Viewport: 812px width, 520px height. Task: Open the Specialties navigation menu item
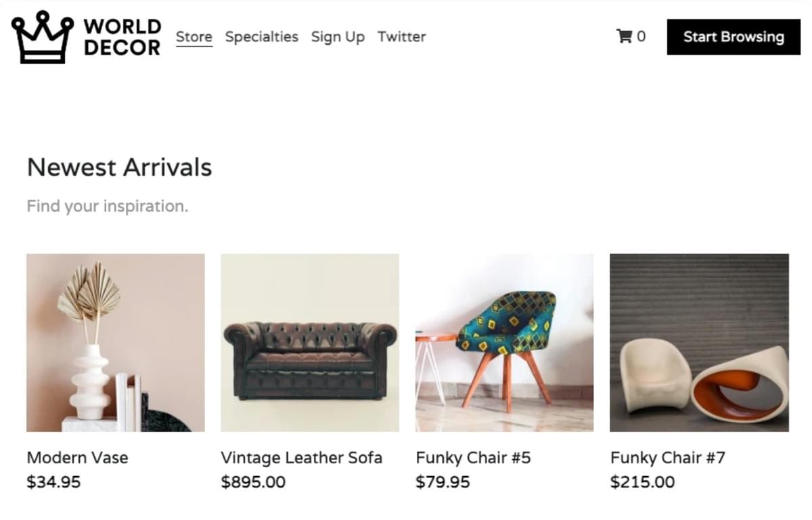(x=262, y=37)
